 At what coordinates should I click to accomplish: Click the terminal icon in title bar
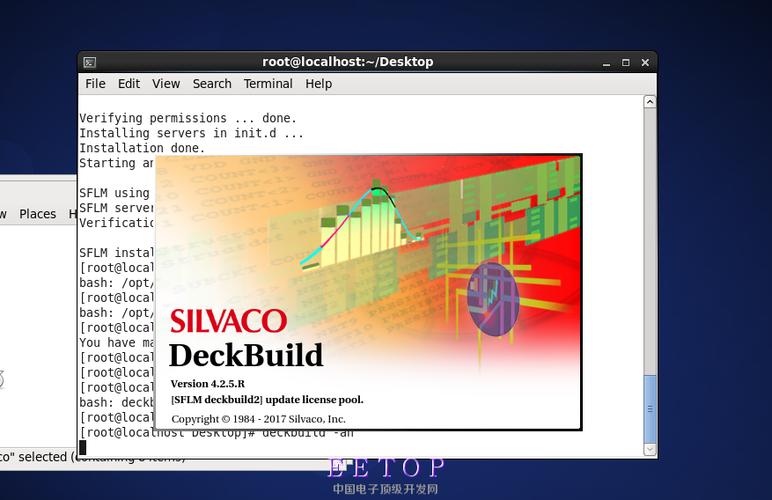click(x=90, y=62)
